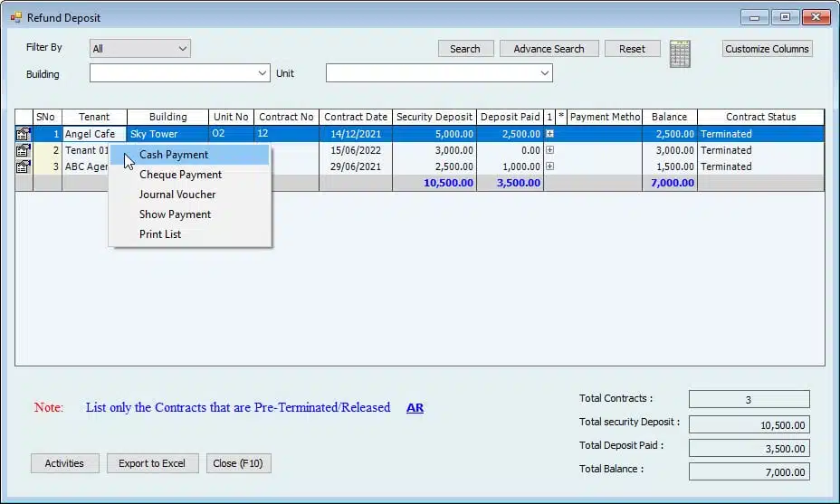Viewport: 840px width, 504px height.
Task: Pick Journal Voucher from the context menu
Action: (177, 195)
